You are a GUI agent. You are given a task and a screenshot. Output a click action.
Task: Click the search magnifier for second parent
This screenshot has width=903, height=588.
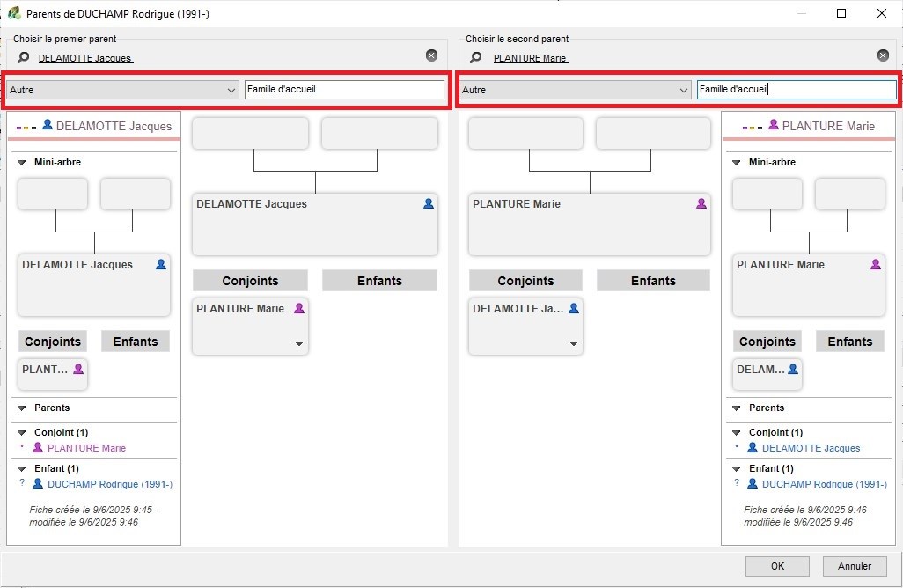475,57
